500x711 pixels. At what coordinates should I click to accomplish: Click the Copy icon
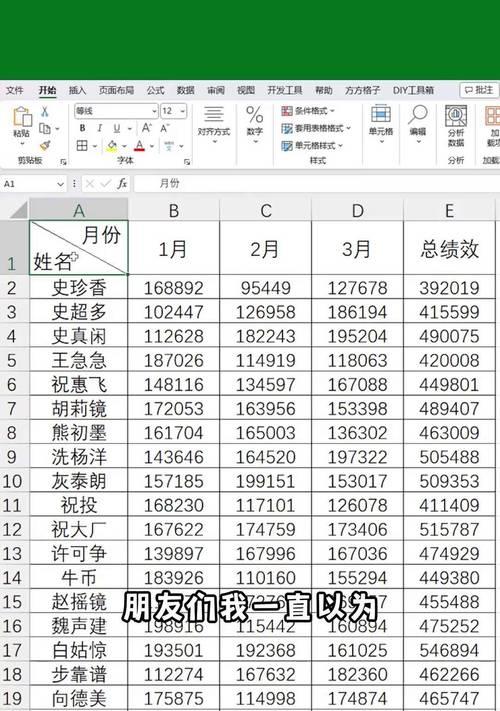pyautogui.click(x=44, y=129)
